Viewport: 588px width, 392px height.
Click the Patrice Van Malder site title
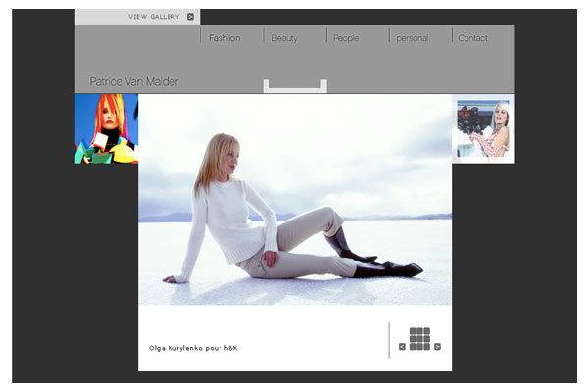pyautogui.click(x=134, y=82)
